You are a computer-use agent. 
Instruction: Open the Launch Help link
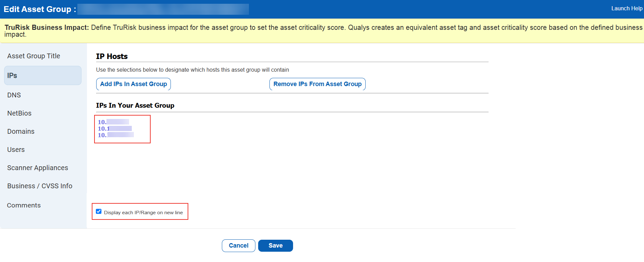[x=627, y=8]
